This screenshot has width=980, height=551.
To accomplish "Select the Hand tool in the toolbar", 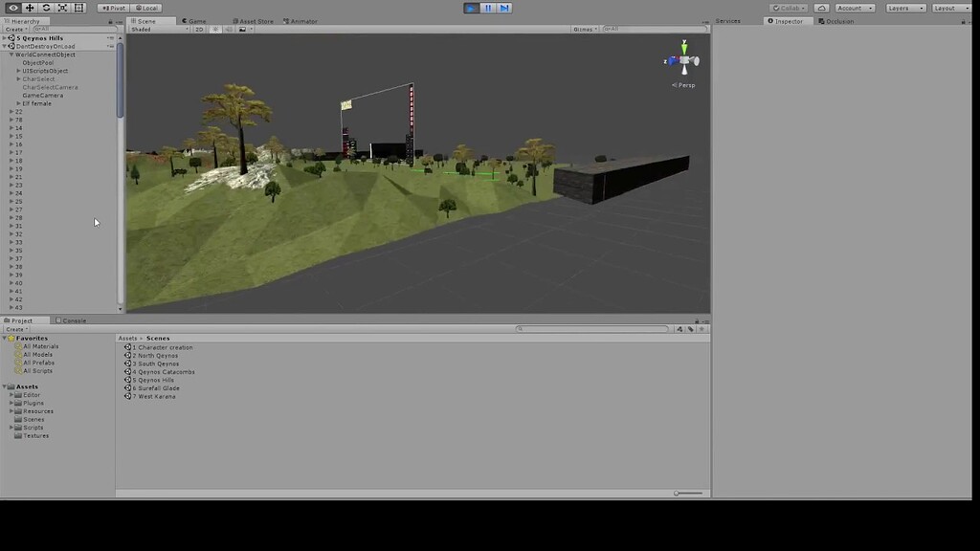I will tap(12, 8).
